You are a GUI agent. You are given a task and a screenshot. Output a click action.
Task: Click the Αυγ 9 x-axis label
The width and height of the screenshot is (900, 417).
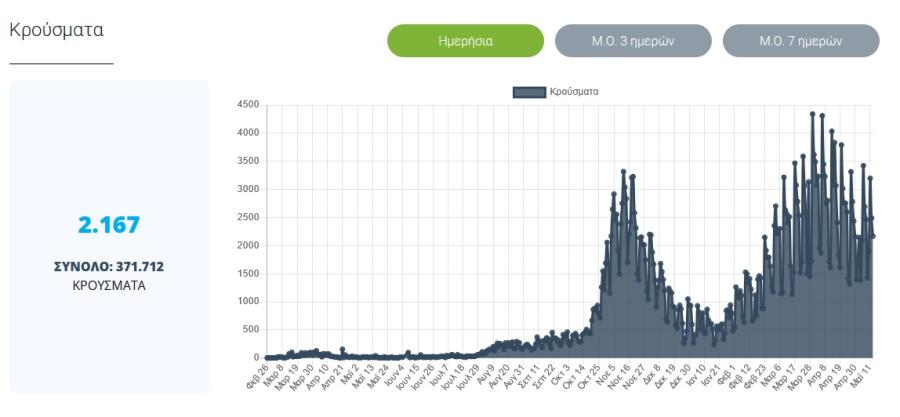pos(486,374)
